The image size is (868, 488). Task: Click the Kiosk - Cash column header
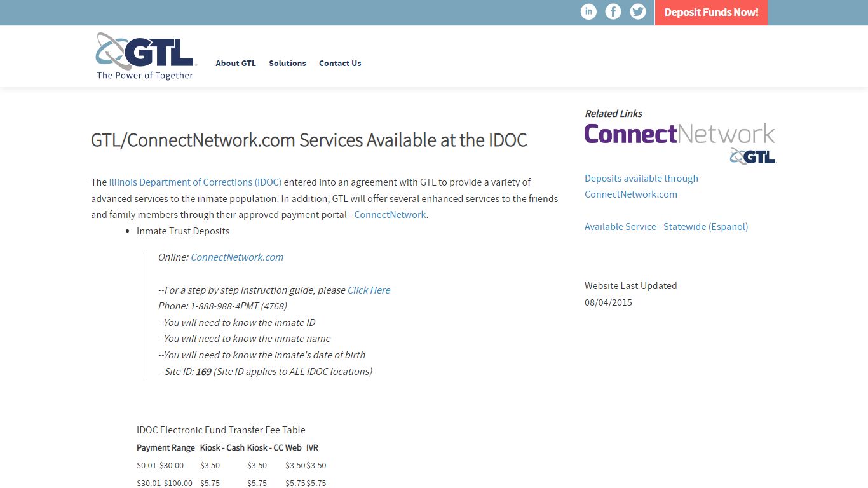222,448
